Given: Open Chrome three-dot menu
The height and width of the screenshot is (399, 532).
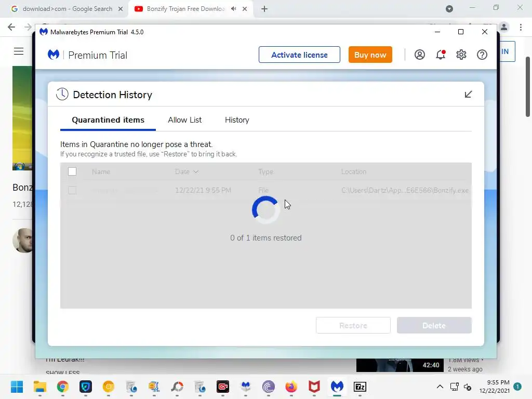Looking at the screenshot, I should [x=521, y=27].
